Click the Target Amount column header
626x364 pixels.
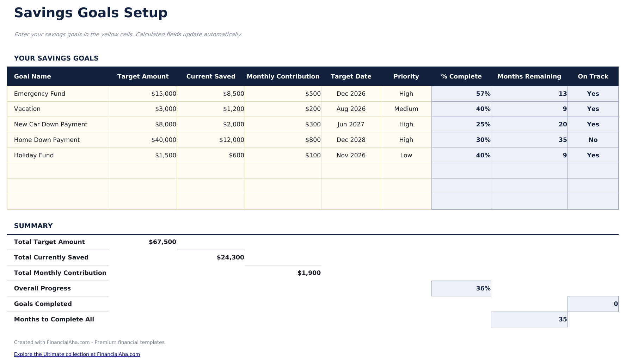point(143,76)
